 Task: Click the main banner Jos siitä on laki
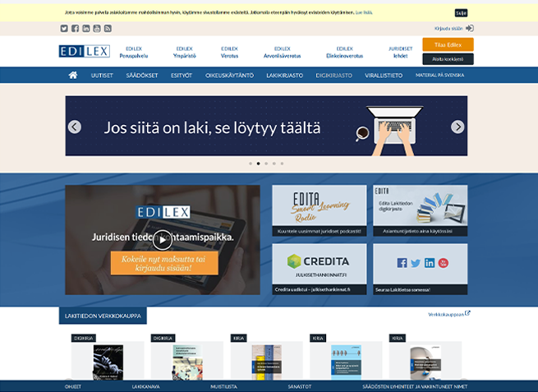point(266,126)
